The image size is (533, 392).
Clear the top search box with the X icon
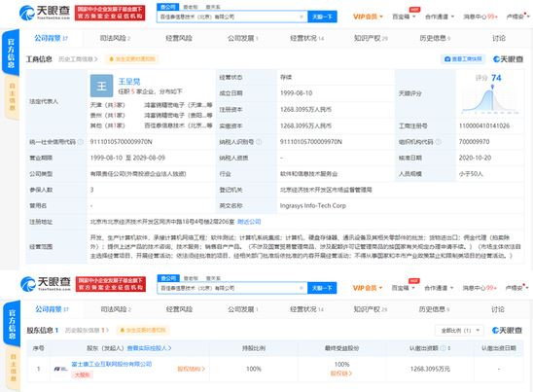tap(302, 17)
